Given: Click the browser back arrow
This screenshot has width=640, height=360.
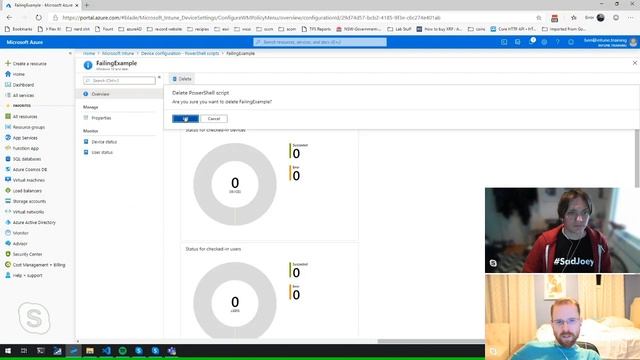Looking at the screenshot, I should (9, 18).
